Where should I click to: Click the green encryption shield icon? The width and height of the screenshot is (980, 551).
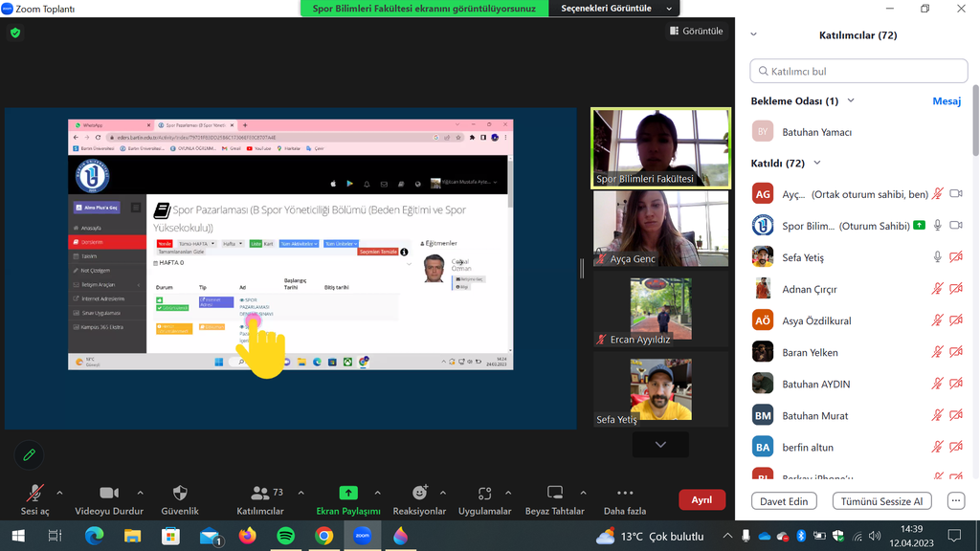point(15,33)
